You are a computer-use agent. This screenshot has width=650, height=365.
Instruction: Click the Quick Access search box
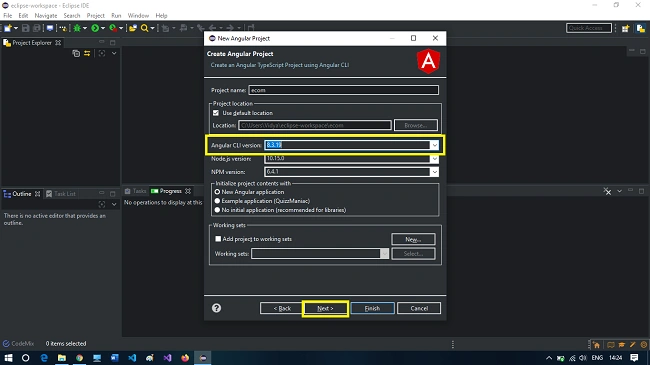pos(589,28)
